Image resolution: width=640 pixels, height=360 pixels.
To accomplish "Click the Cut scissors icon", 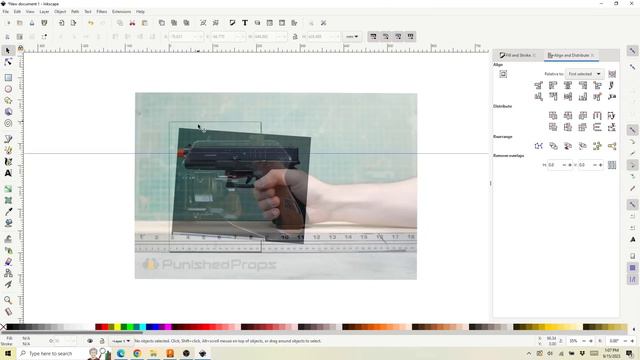I will (132, 23).
